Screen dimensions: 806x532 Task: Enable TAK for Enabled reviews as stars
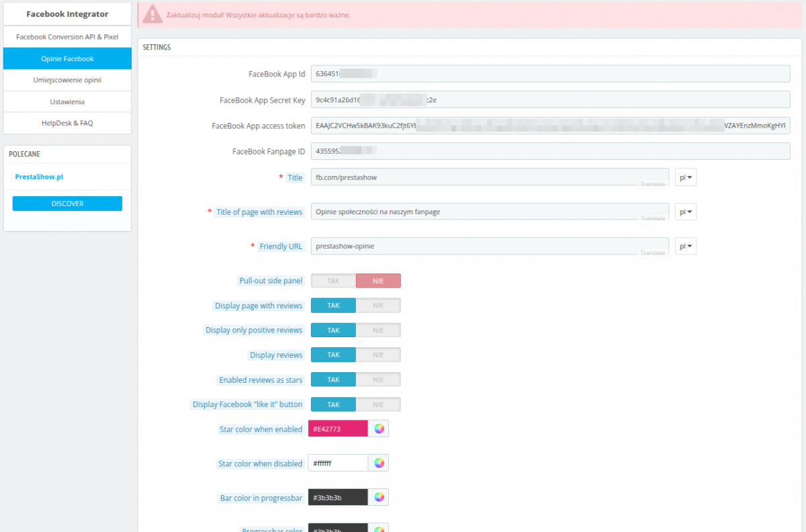tap(333, 380)
